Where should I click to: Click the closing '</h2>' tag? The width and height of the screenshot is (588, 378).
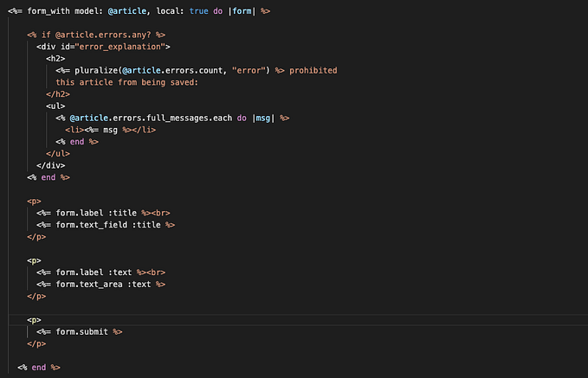[58, 94]
